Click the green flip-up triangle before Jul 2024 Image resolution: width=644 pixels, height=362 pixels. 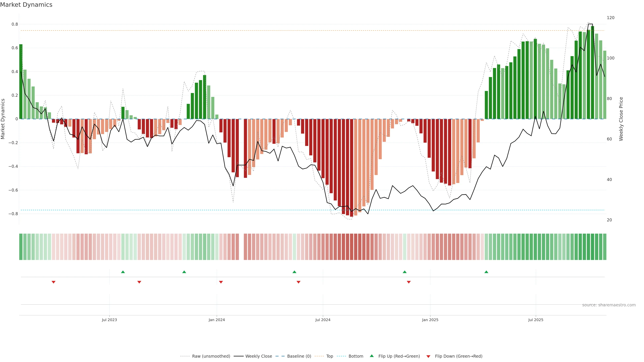pos(294,272)
